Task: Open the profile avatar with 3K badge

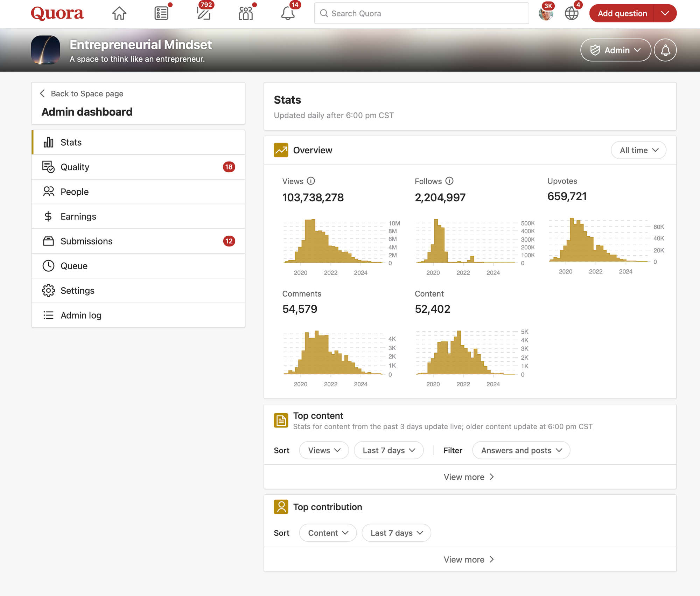Action: (x=546, y=13)
